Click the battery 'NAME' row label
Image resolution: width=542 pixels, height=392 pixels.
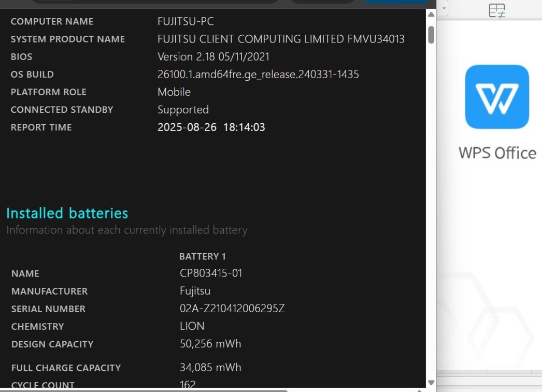click(x=25, y=273)
